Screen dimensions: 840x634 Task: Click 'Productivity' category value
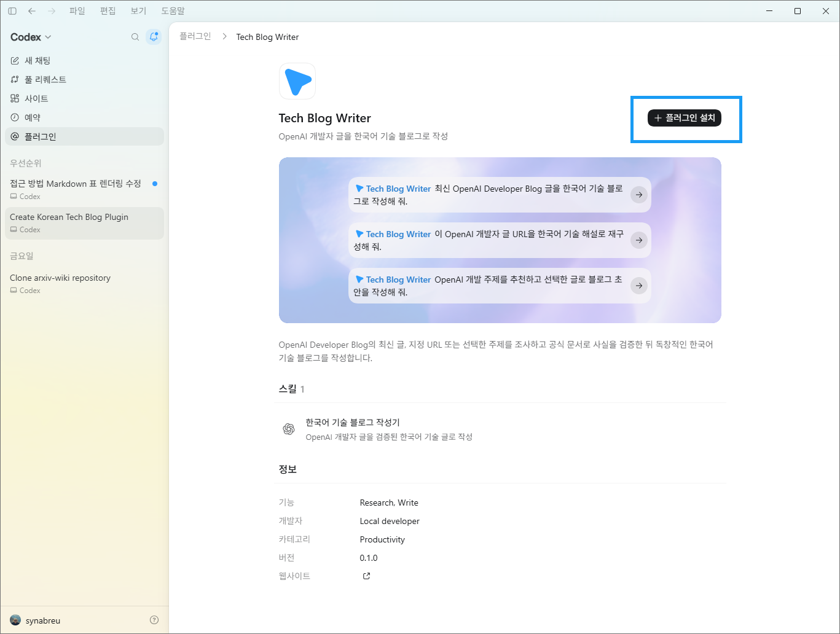[382, 539]
